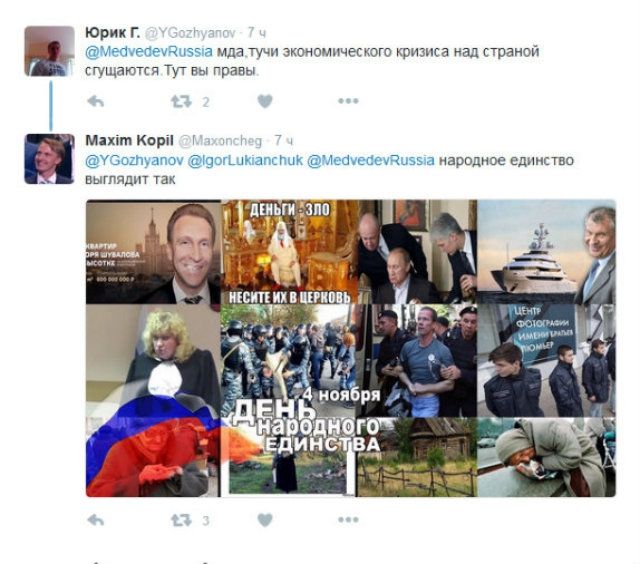The height and width of the screenshot is (564, 640).
Task: Open more options on Maxim Kopil's tweet
Action: pyautogui.click(x=348, y=520)
